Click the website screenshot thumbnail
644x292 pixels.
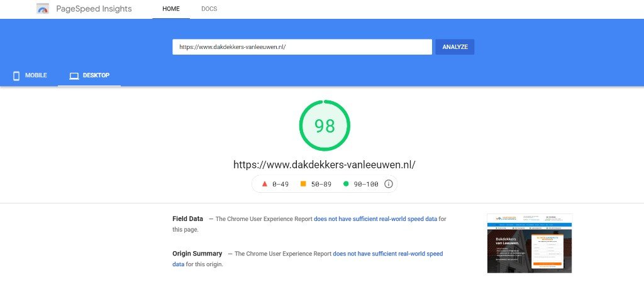530,243
